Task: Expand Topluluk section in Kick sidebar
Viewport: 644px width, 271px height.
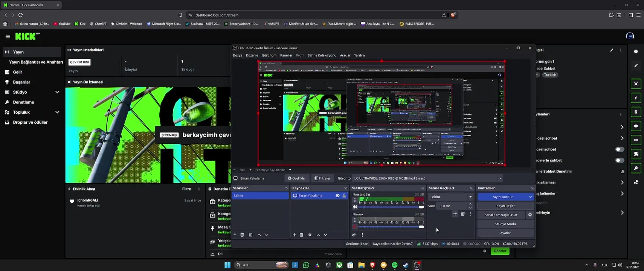Action: [x=57, y=112]
